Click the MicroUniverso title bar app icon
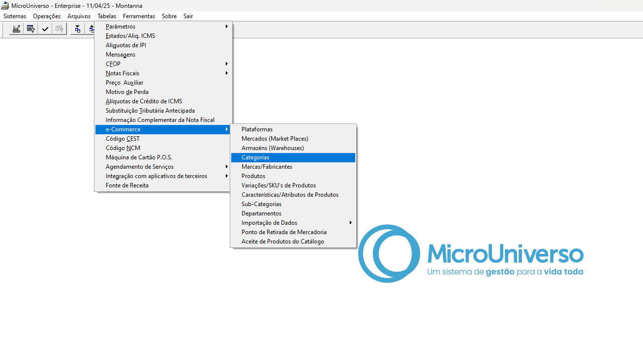This screenshot has width=643, height=364. (5, 5)
